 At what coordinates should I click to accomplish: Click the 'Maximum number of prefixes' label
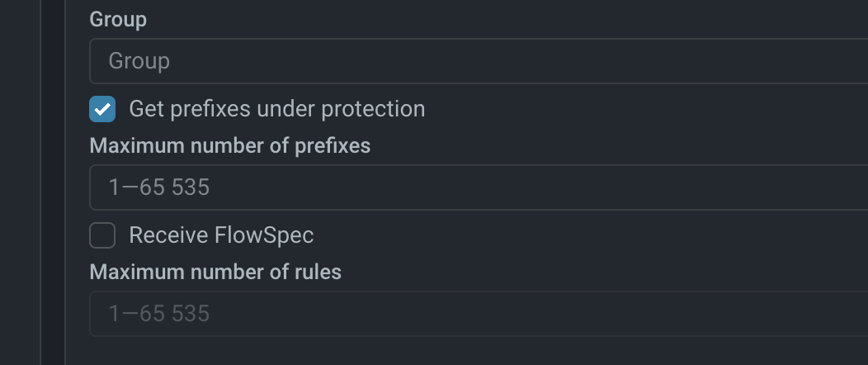coord(229,146)
